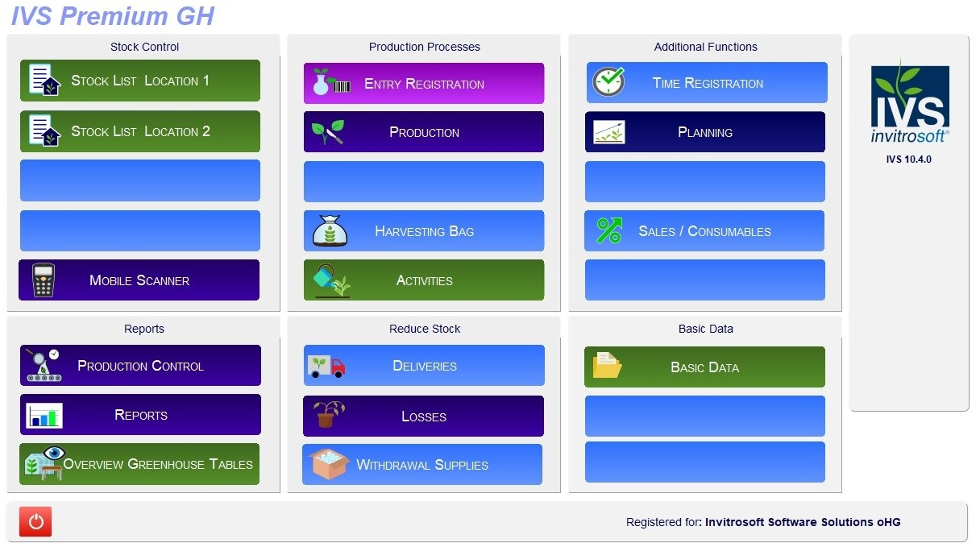Image resolution: width=980 pixels, height=543 pixels.
Task: Open the Time Registration module
Action: point(707,82)
